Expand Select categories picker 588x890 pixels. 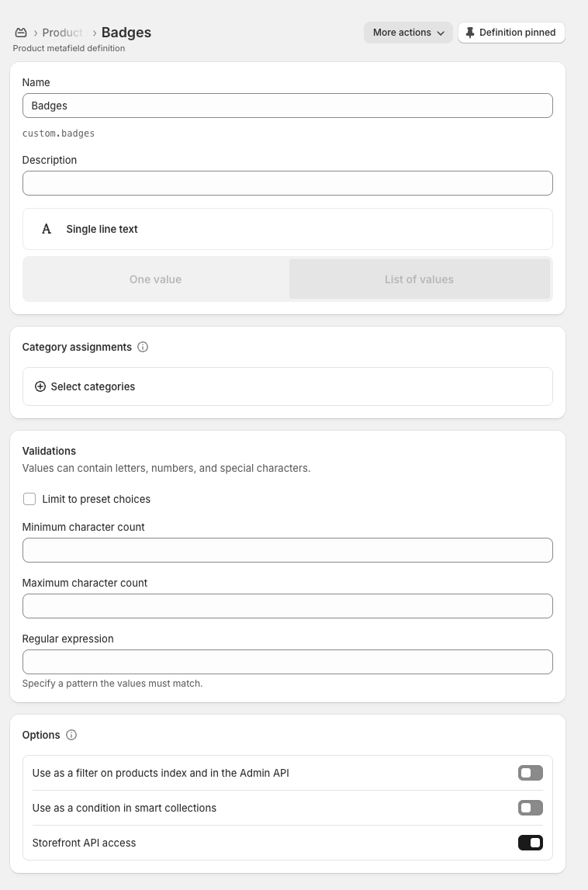point(93,386)
